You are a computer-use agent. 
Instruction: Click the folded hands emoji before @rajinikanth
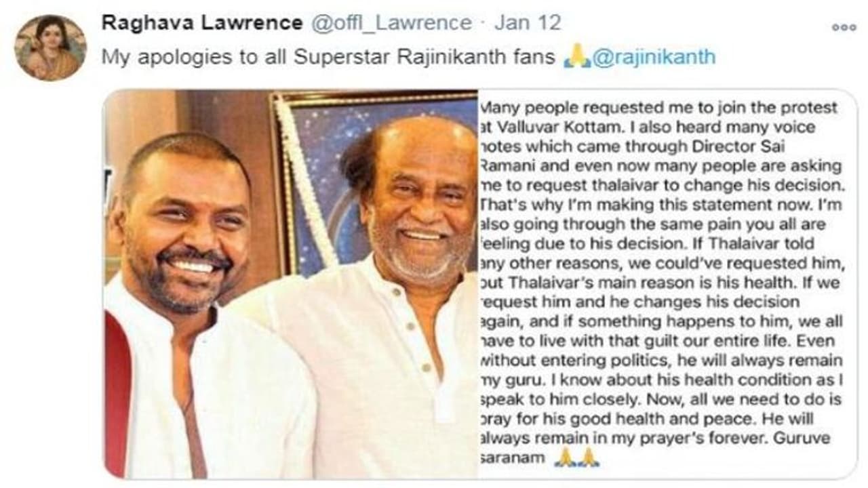576,58
